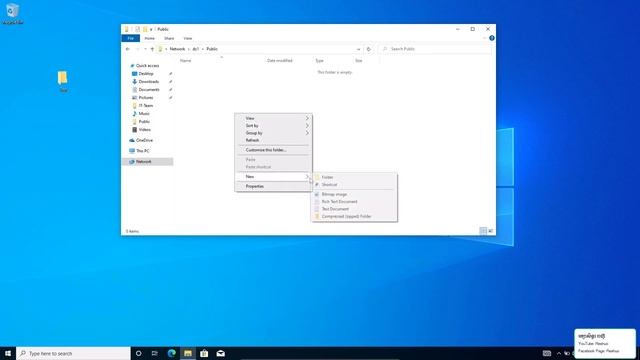Switch to large icons view in status bar
This screenshot has height=360, width=640.
tap(491, 231)
